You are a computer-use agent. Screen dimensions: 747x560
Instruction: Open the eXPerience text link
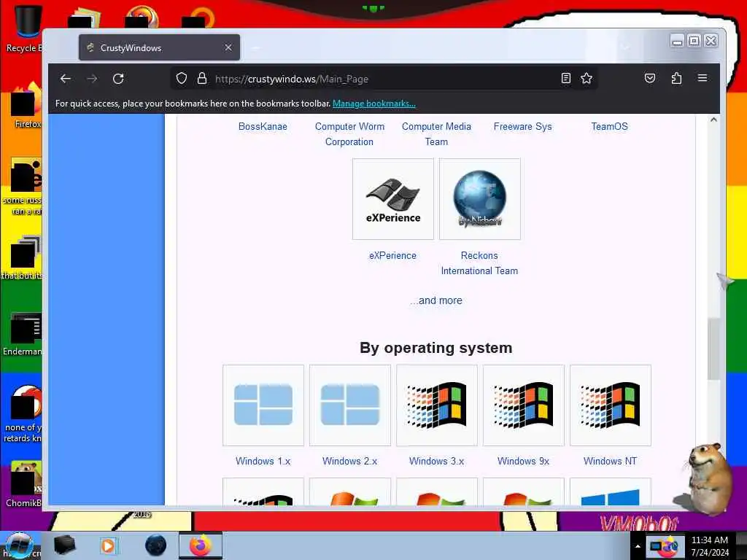392,256
